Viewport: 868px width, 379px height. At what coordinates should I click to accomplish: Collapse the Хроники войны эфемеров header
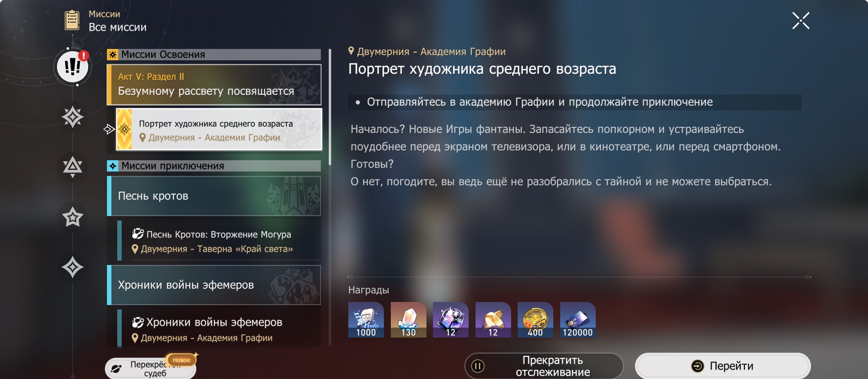tap(214, 285)
